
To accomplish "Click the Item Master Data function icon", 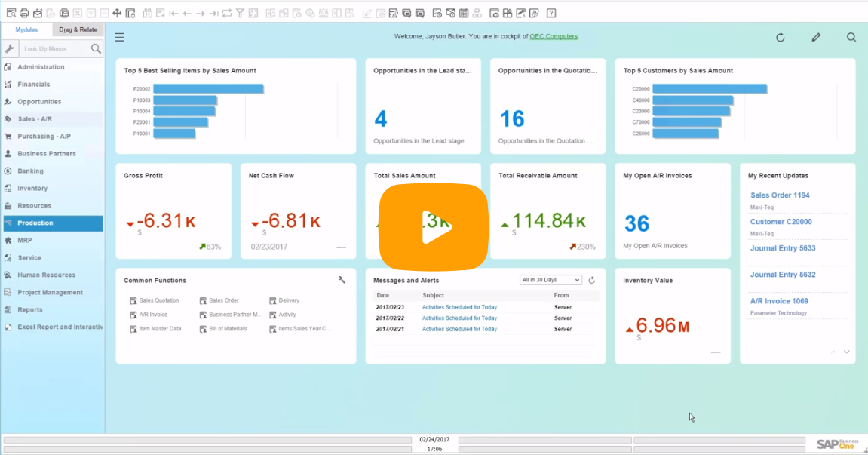I will [133, 329].
